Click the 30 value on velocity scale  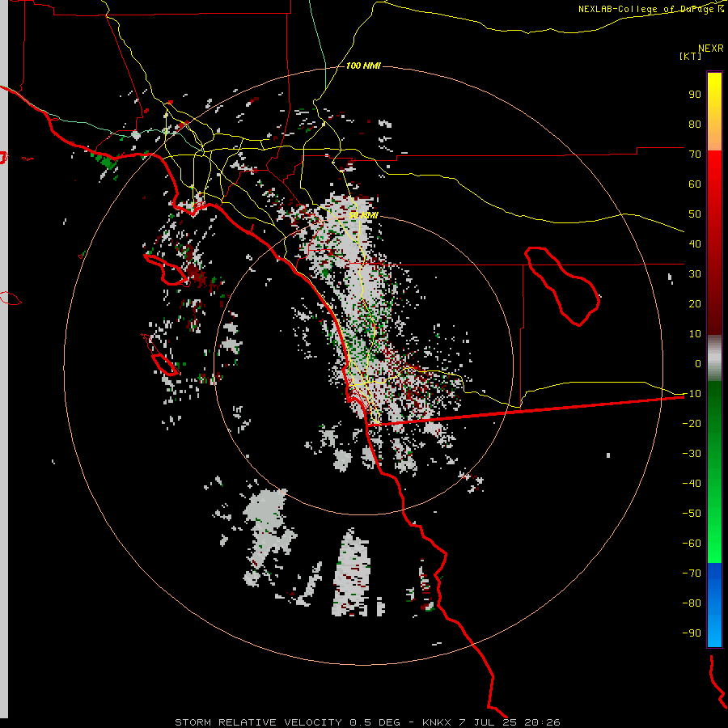(695, 274)
